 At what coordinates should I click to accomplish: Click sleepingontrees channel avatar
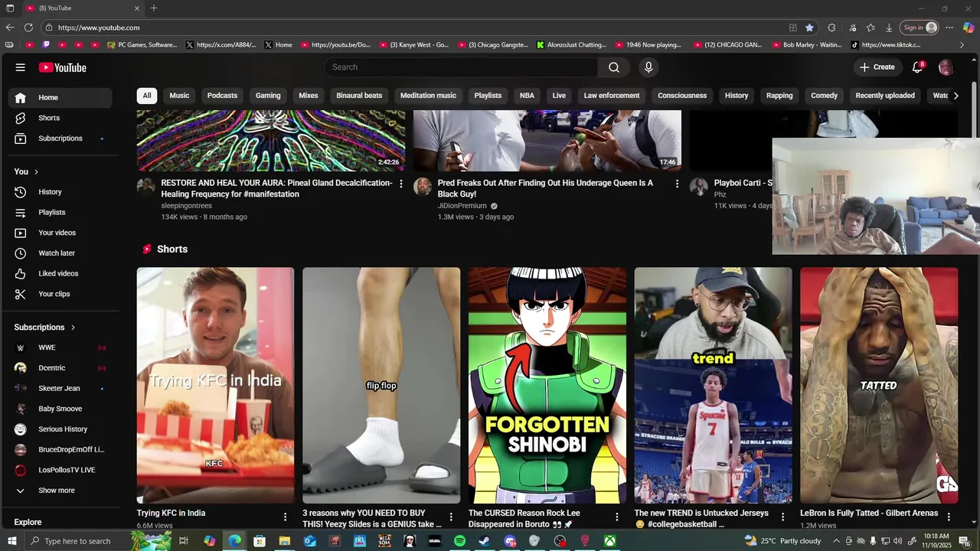tap(146, 187)
